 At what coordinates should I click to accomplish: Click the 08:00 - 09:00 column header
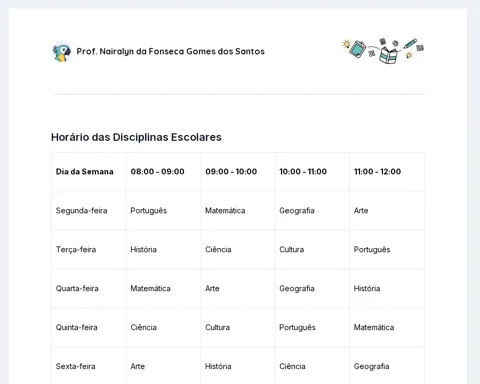[157, 172]
